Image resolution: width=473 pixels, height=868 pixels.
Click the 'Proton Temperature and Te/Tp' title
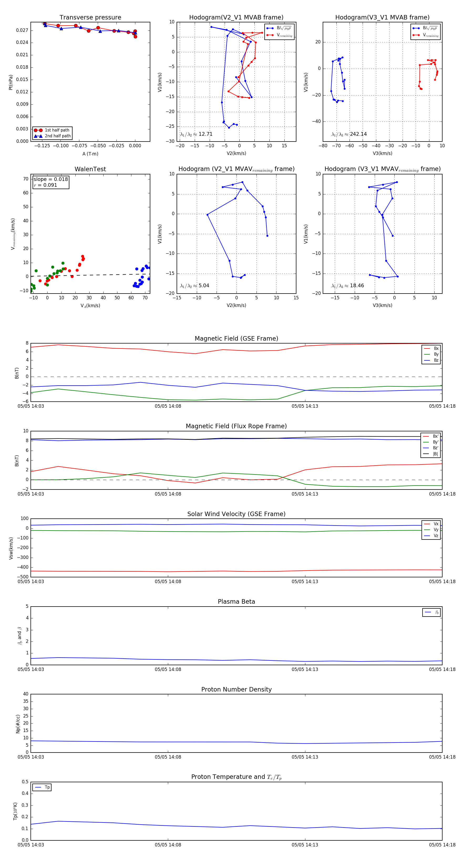pos(236,777)
